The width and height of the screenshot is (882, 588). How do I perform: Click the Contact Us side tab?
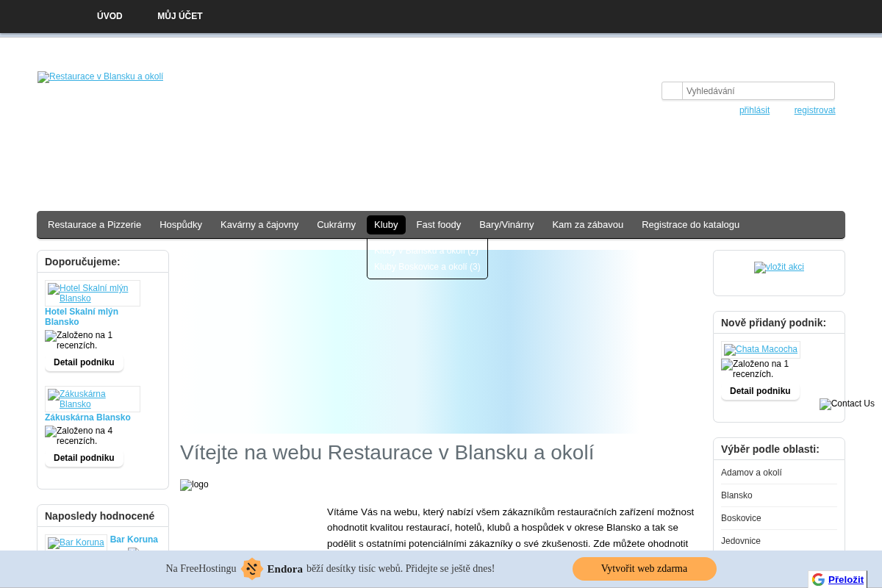click(x=847, y=404)
